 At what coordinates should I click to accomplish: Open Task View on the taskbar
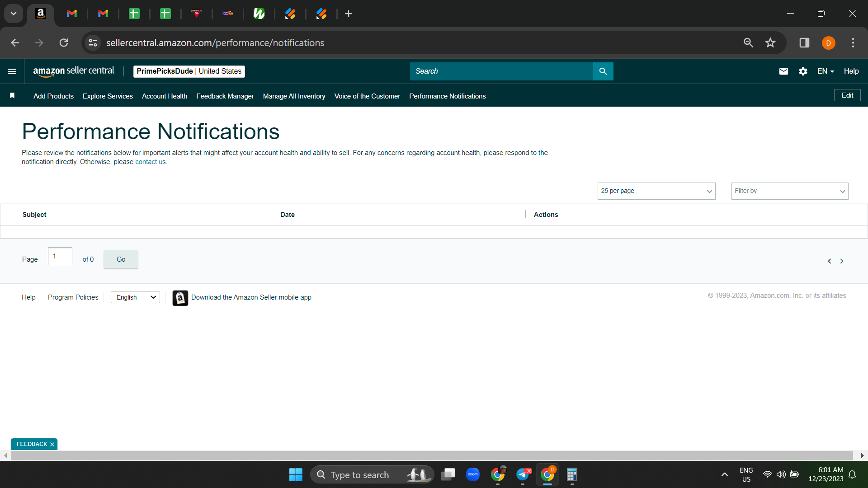448,474
